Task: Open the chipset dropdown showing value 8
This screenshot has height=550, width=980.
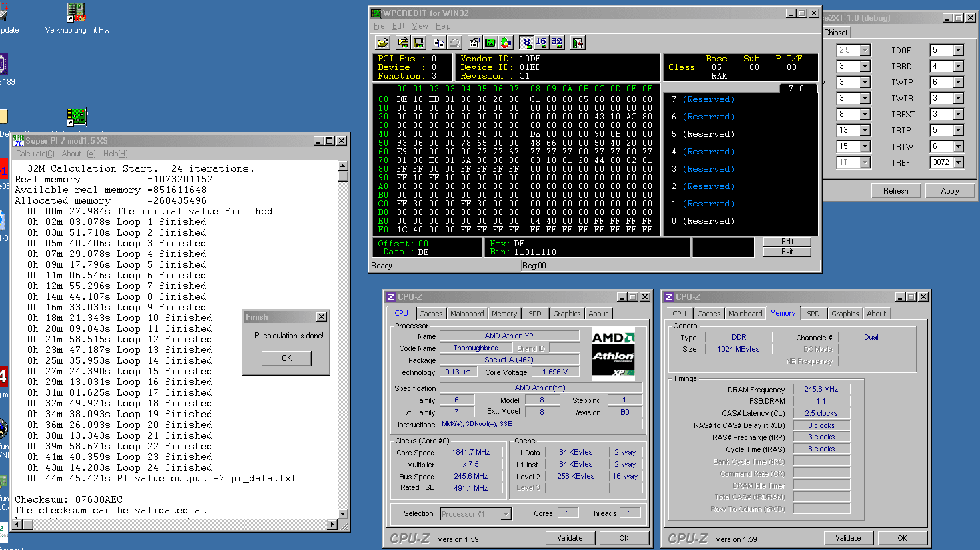Action: tap(865, 114)
